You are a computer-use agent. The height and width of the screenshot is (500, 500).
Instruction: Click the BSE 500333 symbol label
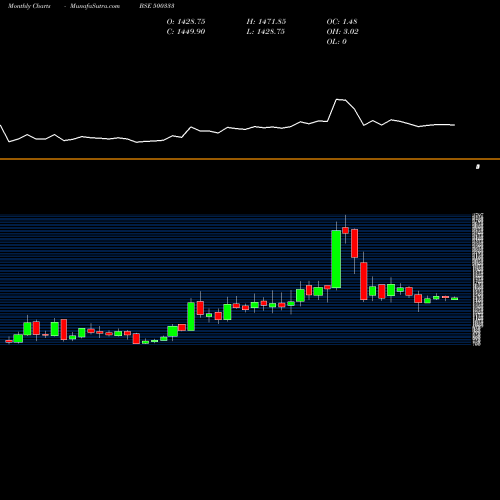157,6
